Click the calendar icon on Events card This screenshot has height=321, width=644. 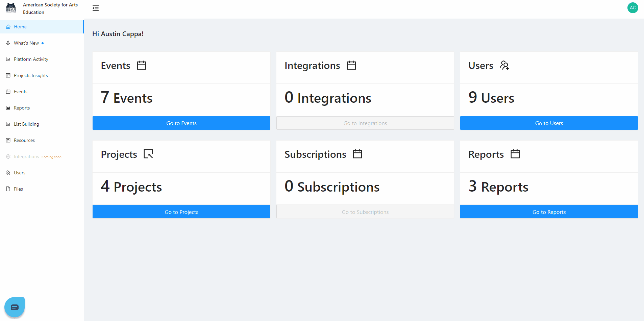coord(142,65)
